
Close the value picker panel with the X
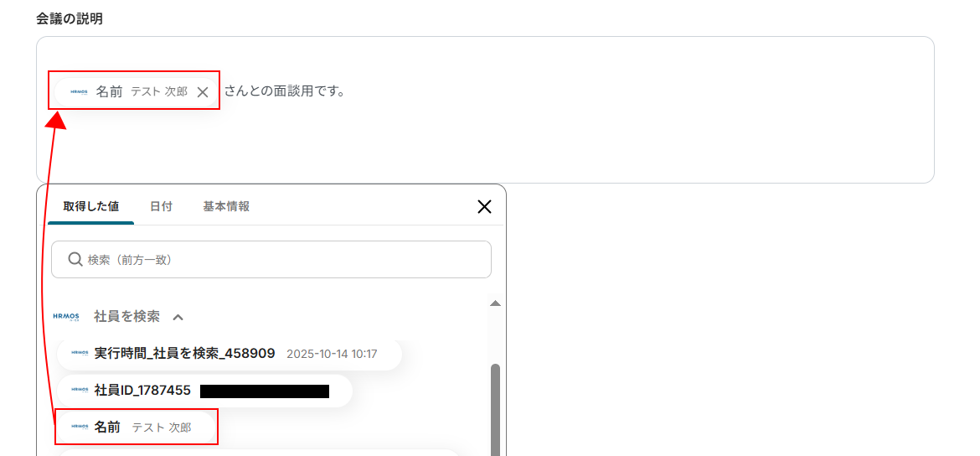(484, 206)
